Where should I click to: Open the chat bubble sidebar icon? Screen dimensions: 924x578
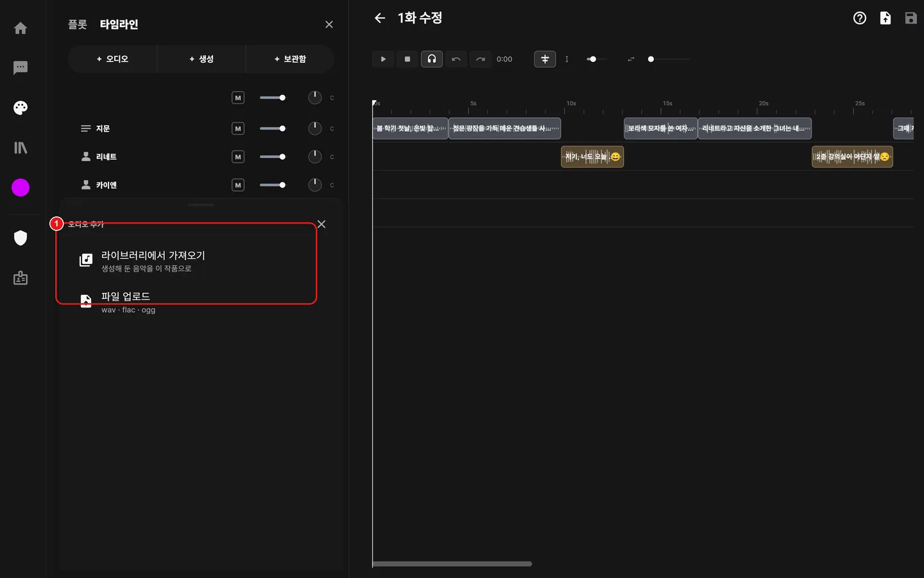pos(21,68)
